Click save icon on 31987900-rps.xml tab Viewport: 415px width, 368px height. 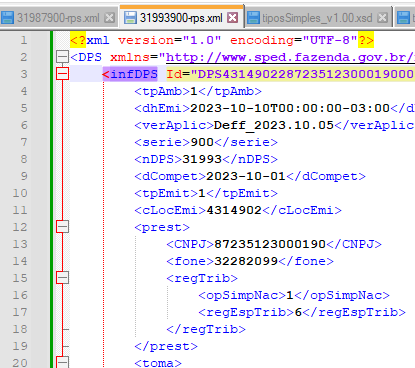tap(7, 17)
